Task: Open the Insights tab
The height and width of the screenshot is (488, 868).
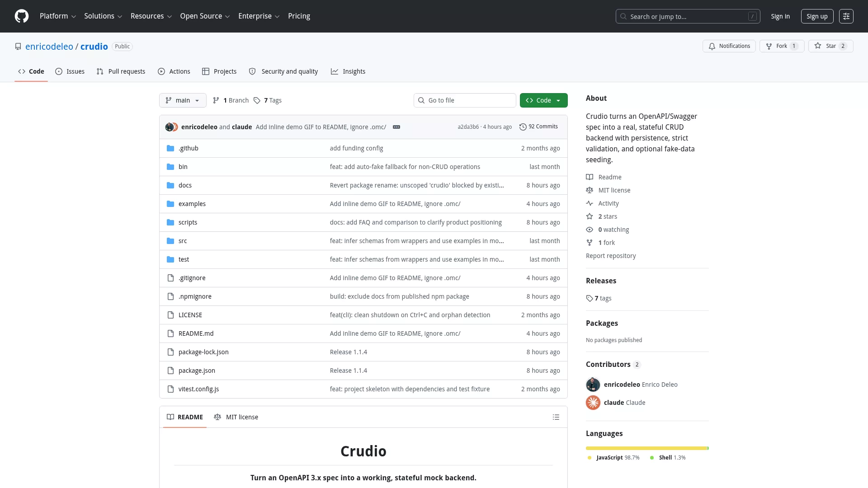Action: tap(348, 71)
